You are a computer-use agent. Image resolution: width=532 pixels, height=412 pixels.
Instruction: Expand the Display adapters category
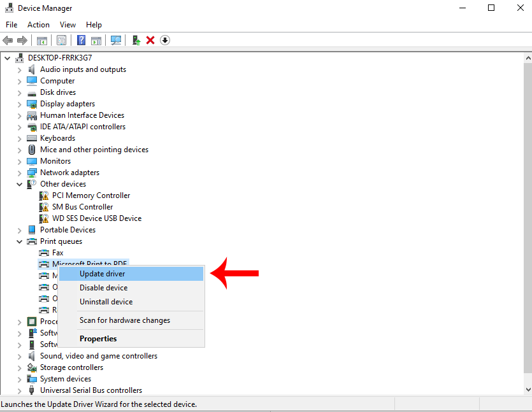click(20, 104)
